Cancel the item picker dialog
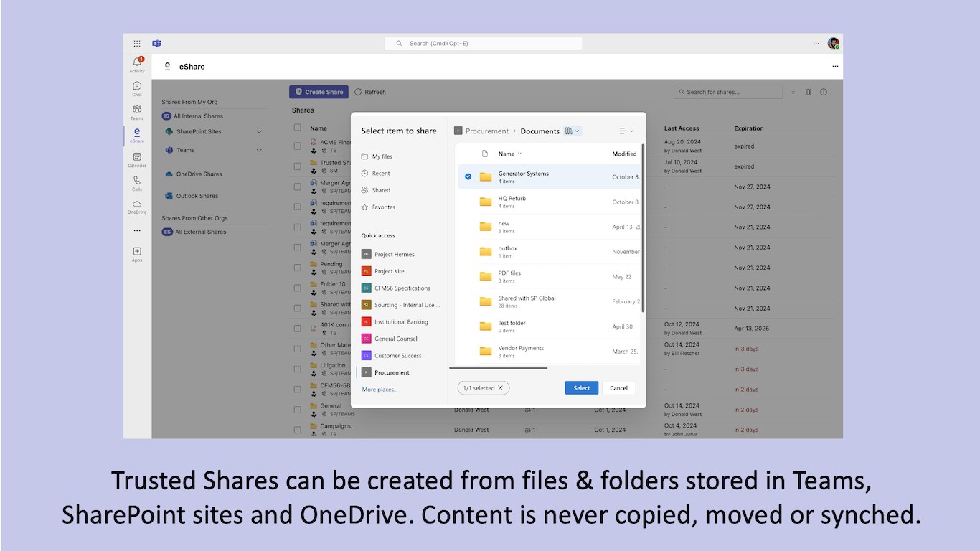The width and height of the screenshot is (980, 551). 618,388
